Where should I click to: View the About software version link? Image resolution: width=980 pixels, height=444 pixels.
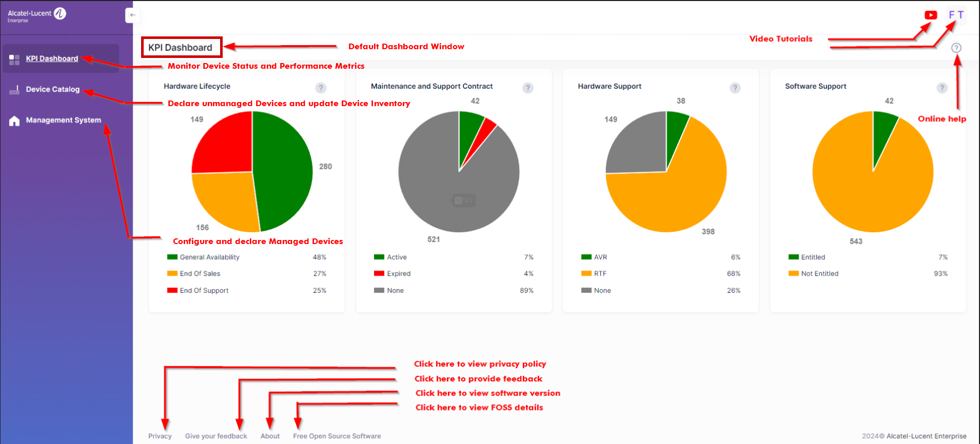[270, 436]
